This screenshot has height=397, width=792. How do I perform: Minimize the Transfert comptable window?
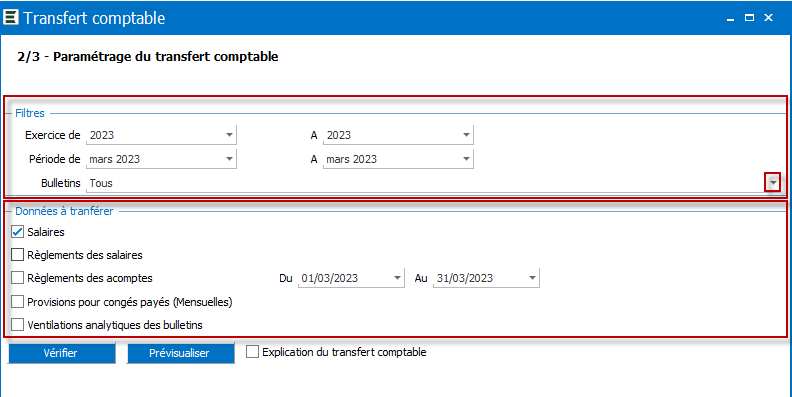[730, 18]
